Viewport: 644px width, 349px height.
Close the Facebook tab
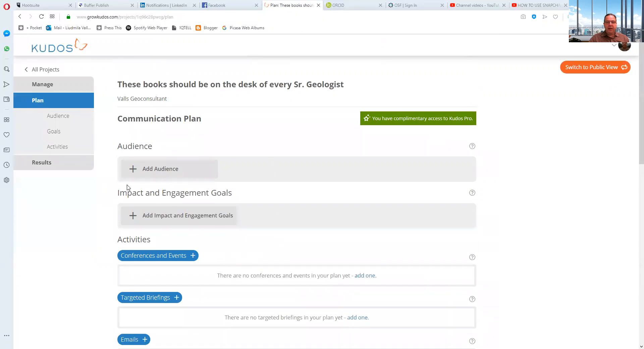coord(256,5)
